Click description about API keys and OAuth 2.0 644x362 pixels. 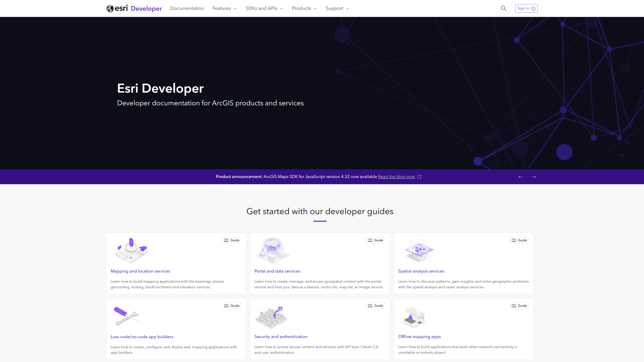click(x=317, y=350)
